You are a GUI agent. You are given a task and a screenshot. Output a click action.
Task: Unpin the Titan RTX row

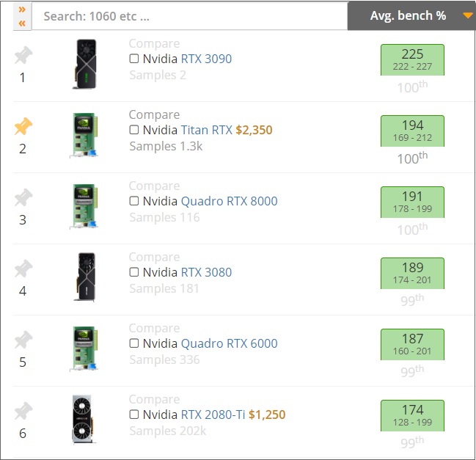[23, 126]
